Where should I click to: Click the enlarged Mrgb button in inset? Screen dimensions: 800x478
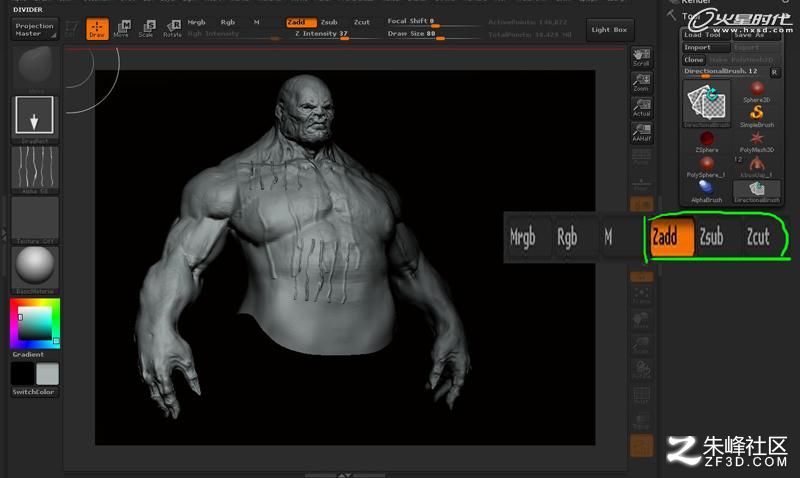tap(522, 237)
